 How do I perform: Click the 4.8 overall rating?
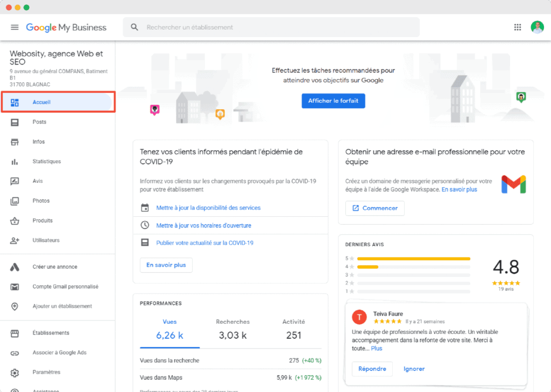(506, 267)
